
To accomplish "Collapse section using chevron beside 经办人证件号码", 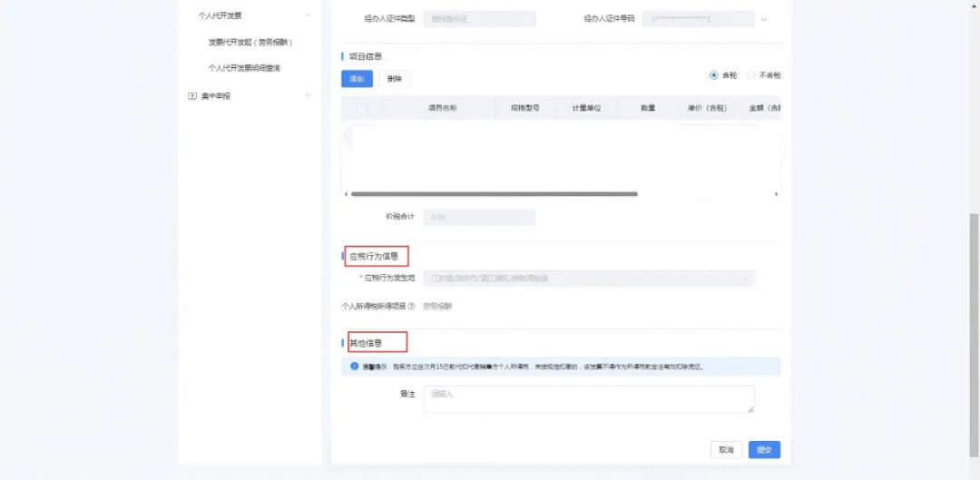I will coord(764,19).
